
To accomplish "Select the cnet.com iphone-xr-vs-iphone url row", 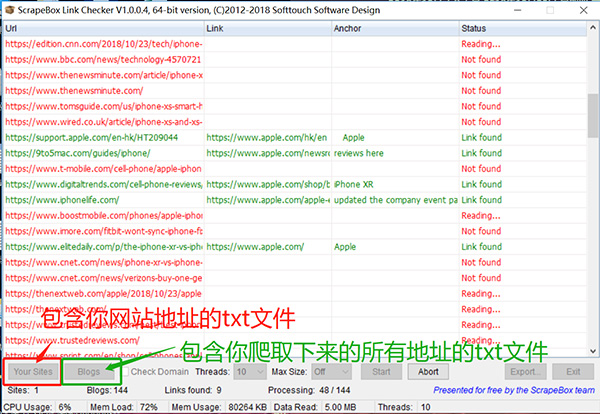I will [295, 262].
